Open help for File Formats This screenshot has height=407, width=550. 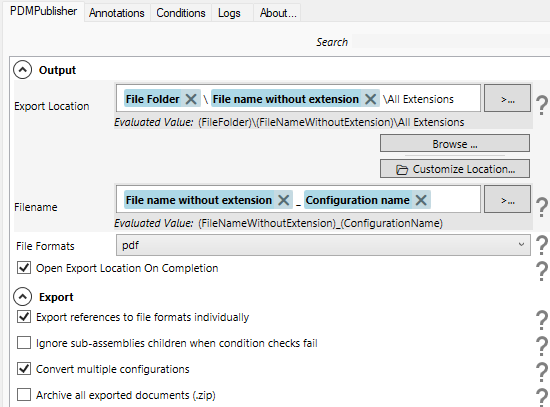542,245
